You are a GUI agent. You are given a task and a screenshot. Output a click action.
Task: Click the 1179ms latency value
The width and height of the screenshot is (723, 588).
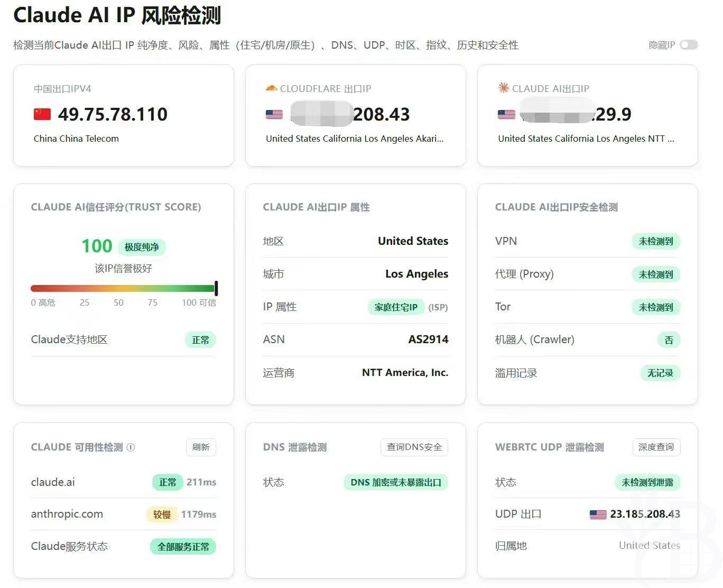coord(199,514)
